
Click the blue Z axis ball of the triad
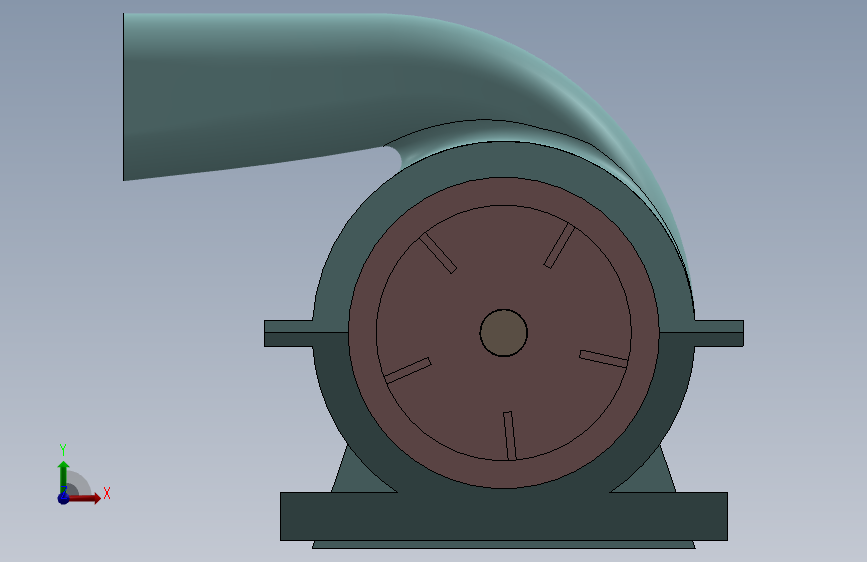point(63,498)
